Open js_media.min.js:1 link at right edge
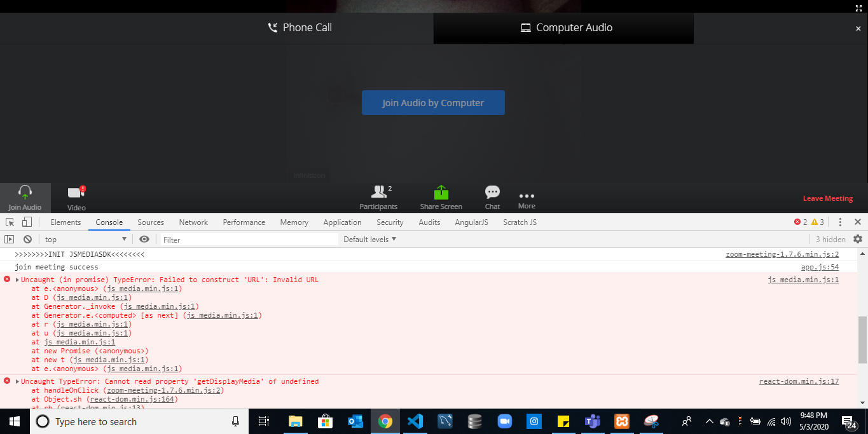Viewport: 868px width, 434px height. pos(803,280)
